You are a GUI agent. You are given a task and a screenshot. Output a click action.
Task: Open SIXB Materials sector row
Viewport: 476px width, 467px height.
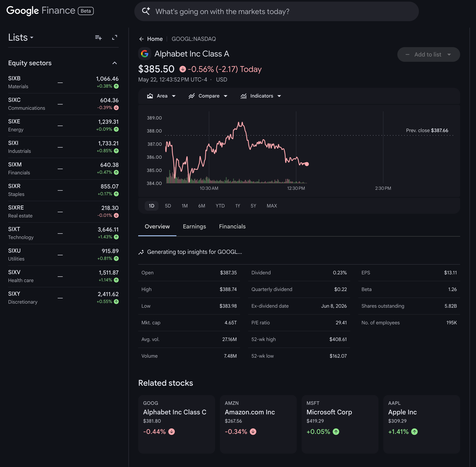click(x=63, y=83)
